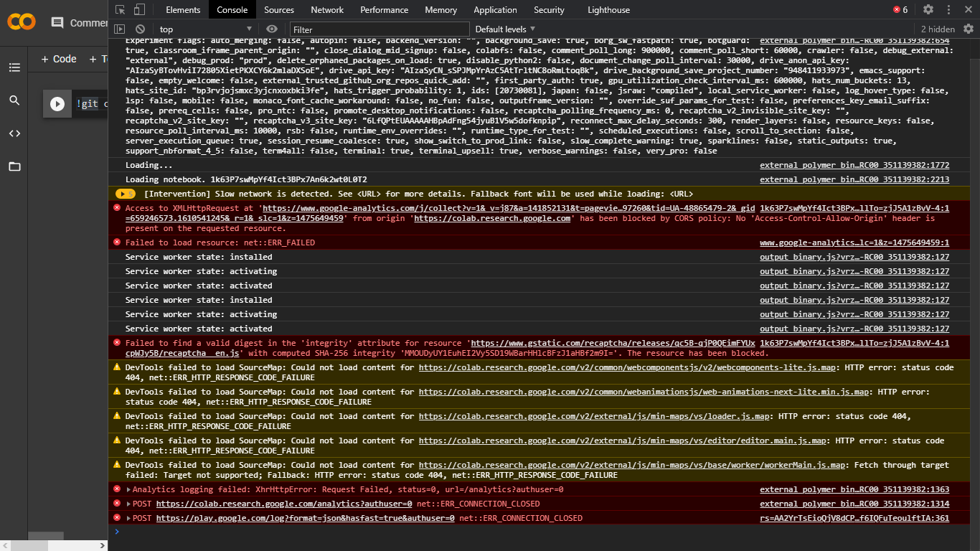
Task: Expand the grouped Intervention warning badge
Action: (126, 194)
